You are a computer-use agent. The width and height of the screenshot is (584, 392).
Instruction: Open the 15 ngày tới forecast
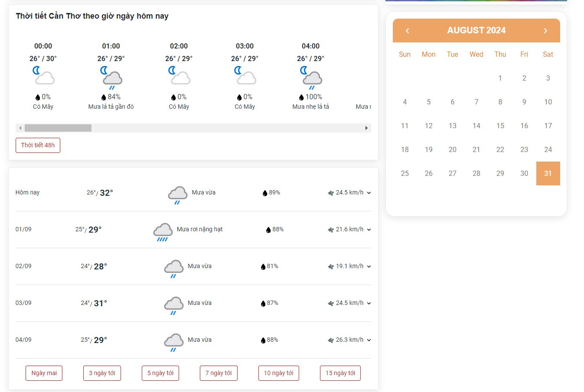(x=340, y=373)
